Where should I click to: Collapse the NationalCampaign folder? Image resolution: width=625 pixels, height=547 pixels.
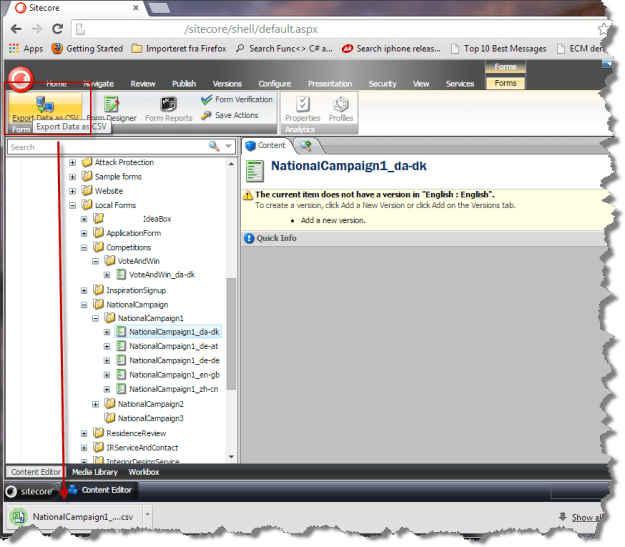pos(84,305)
